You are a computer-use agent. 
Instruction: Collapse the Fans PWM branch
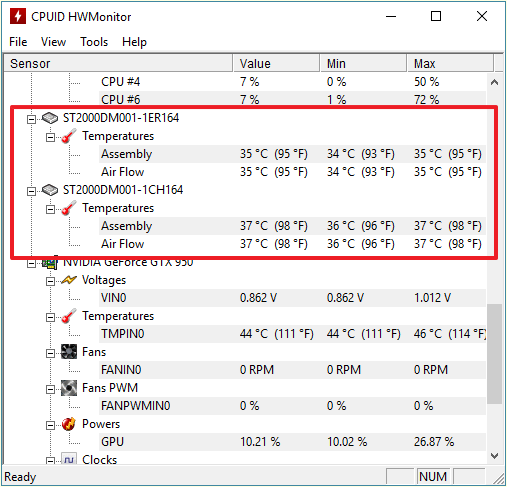(50, 389)
